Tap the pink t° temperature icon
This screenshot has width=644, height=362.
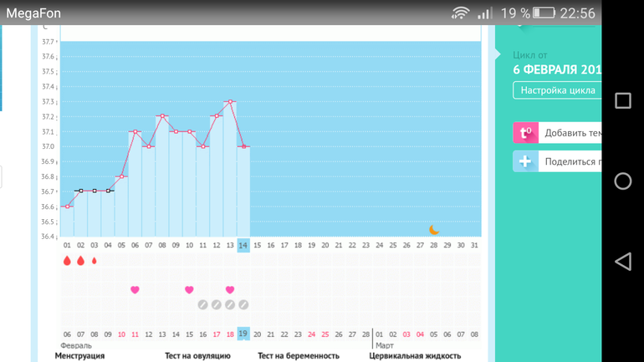pyautogui.click(x=525, y=133)
